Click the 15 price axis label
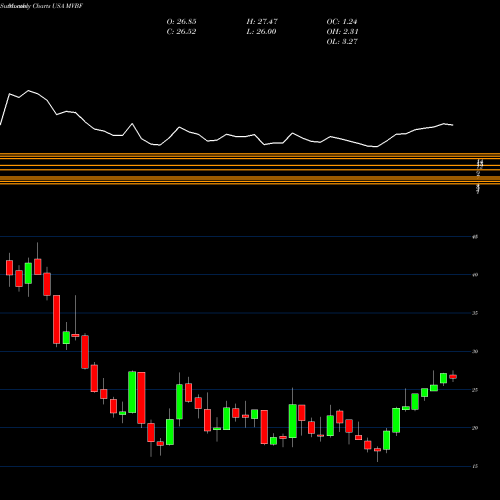500x500 pixels. (475, 466)
